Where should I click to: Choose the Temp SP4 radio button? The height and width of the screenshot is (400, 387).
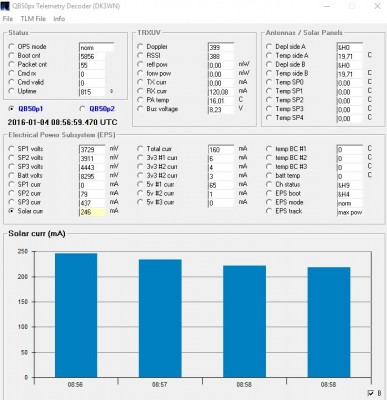tap(269, 118)
